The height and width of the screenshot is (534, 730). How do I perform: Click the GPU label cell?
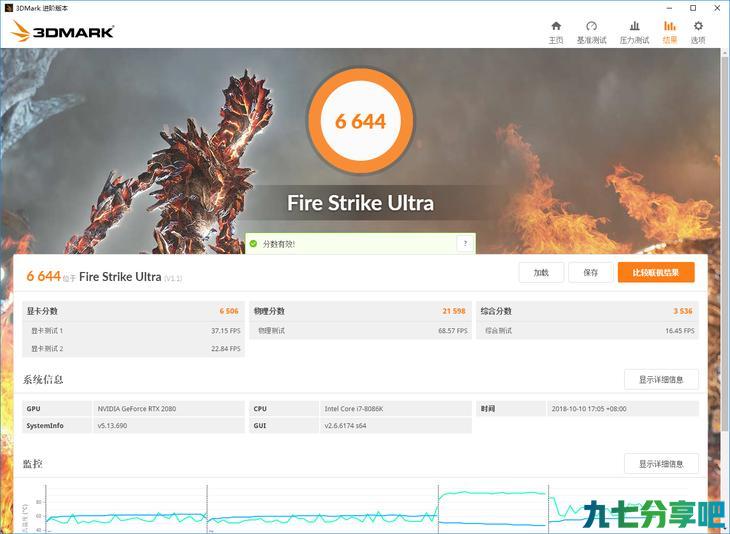[57, 408]
